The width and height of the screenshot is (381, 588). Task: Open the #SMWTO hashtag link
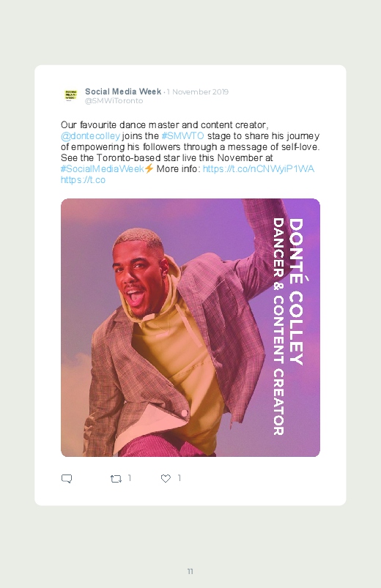click(182, 135)
